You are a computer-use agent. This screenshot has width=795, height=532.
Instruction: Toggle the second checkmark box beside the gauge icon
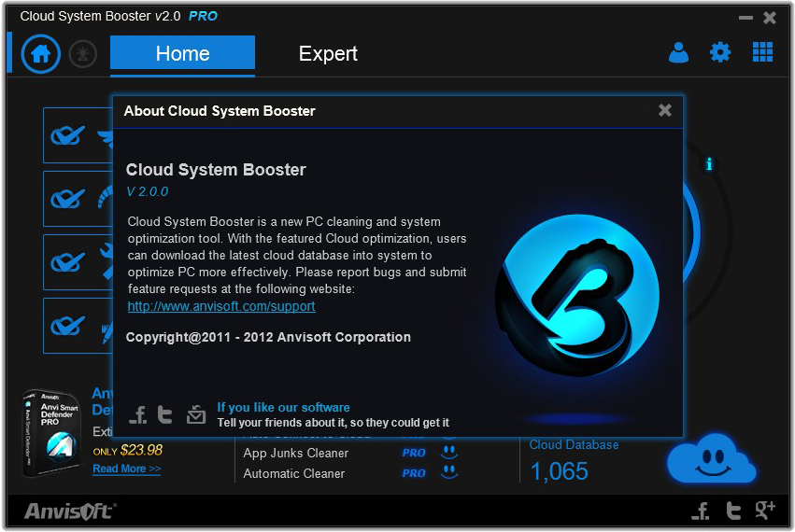67,199
